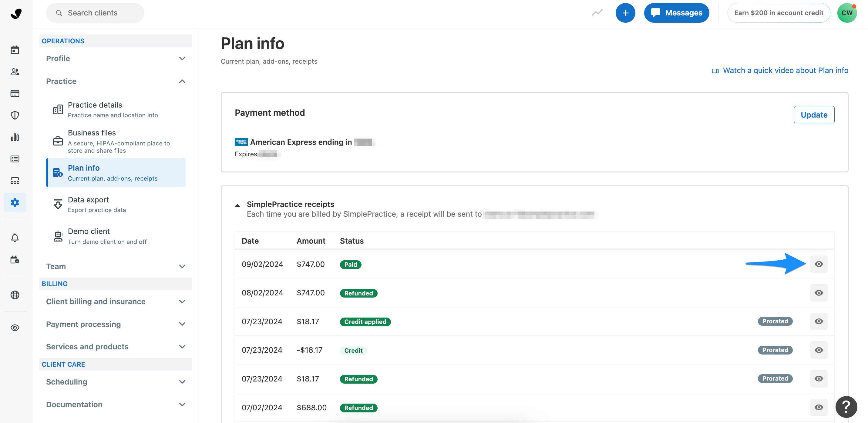Click the Plan info document icon

click(58, 172)
